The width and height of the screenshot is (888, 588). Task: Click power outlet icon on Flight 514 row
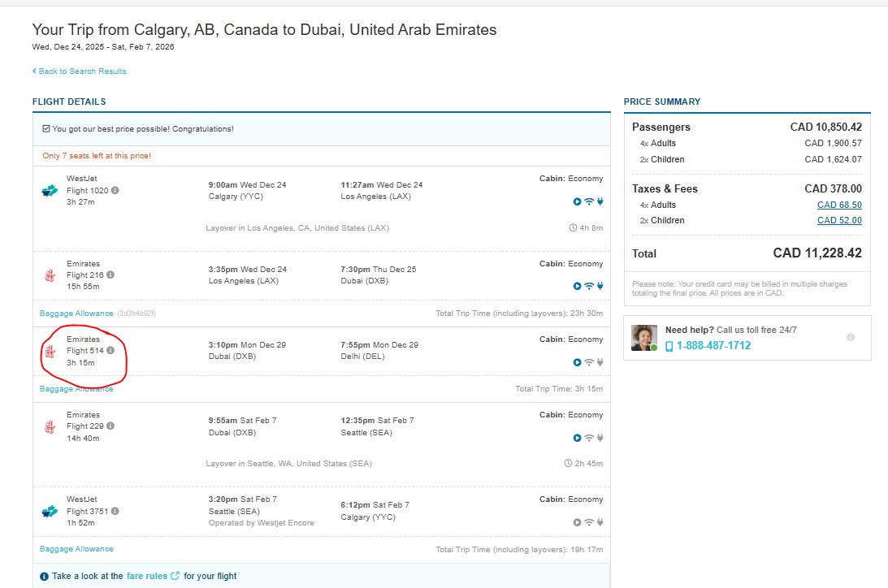(x=600, y=362)
